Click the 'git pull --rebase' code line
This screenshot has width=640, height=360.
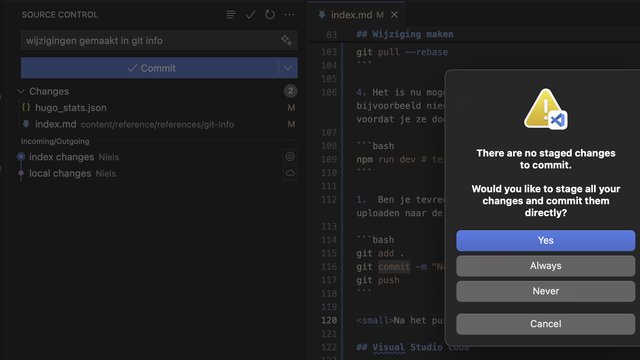[402, 52]
